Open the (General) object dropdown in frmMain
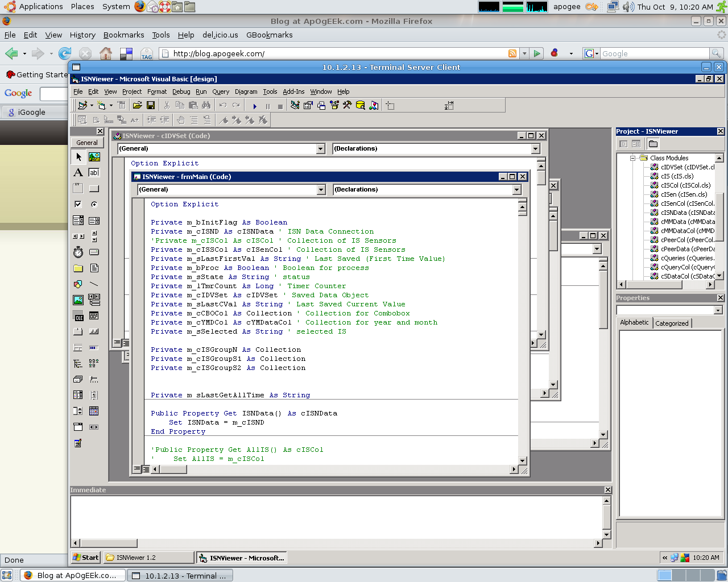The image size is (728, 582). (321, 190)
